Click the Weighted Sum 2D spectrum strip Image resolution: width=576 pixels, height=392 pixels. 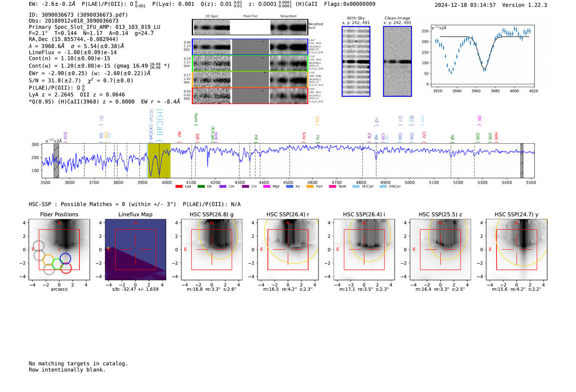click(250, 28)
